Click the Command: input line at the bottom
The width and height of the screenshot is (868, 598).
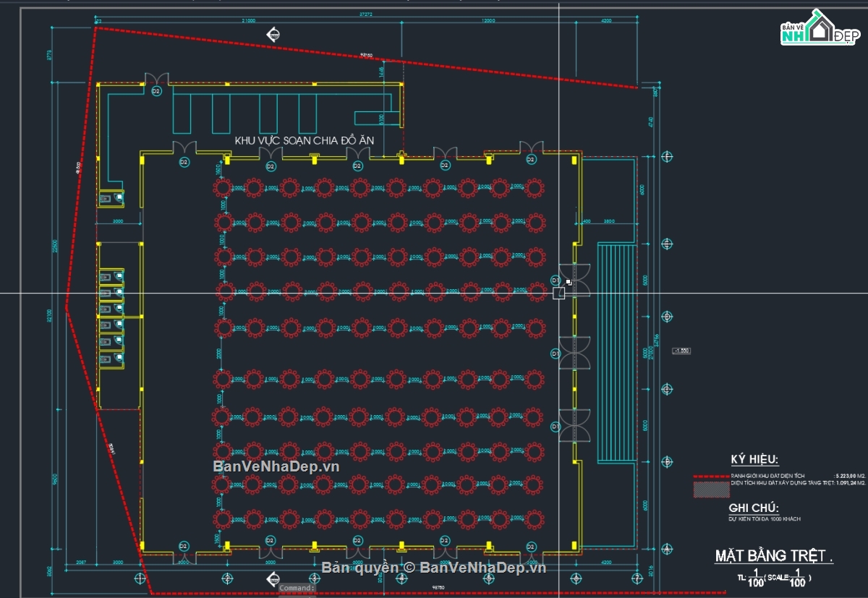tap(297, 588)
